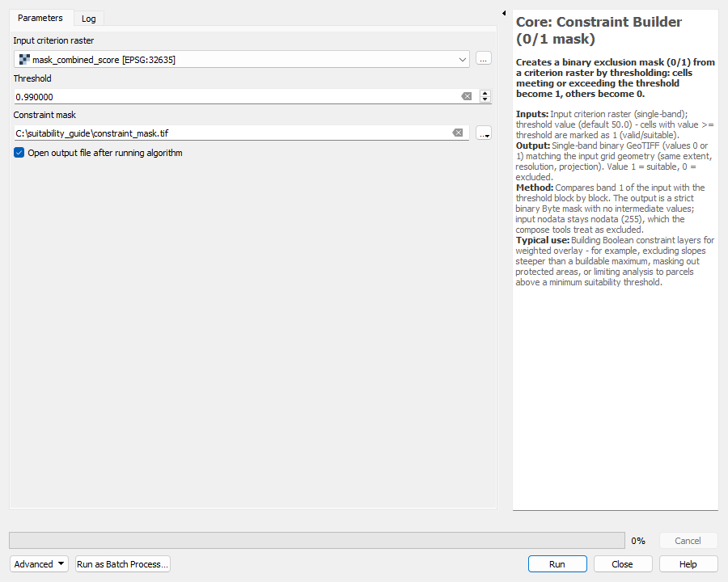Clear the Threshold value

tap(466, 96)
